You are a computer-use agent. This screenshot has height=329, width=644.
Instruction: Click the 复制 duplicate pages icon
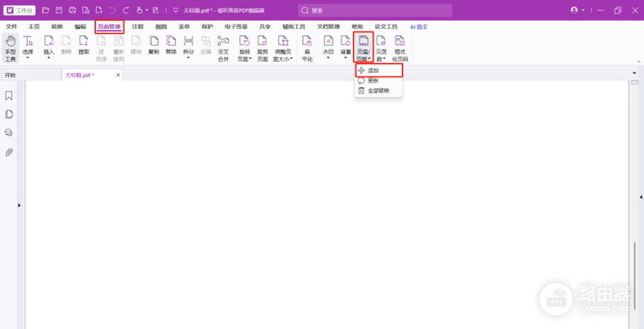(x=153, y=41)
